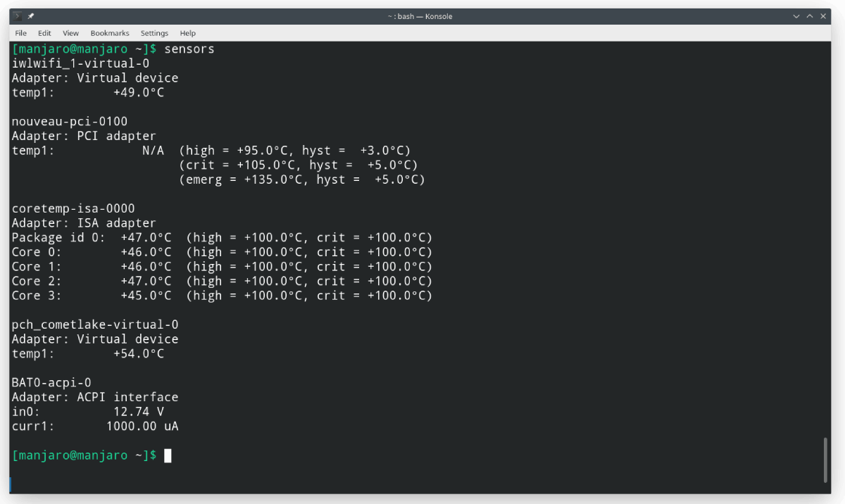Screen dimensions: 845x504
Task: Click the window title '~ : bash — Konsole'
Action: (420, 16)
